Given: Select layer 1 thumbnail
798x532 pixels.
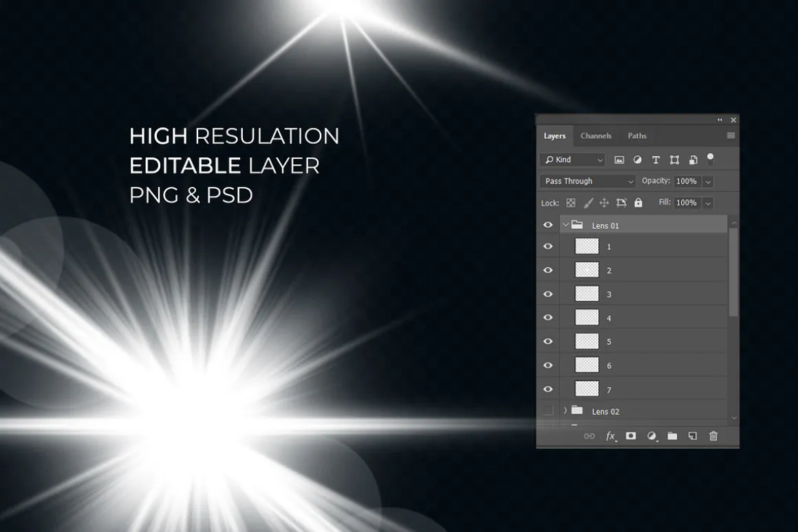Looking at the screenshot, I should click(587, 246).
